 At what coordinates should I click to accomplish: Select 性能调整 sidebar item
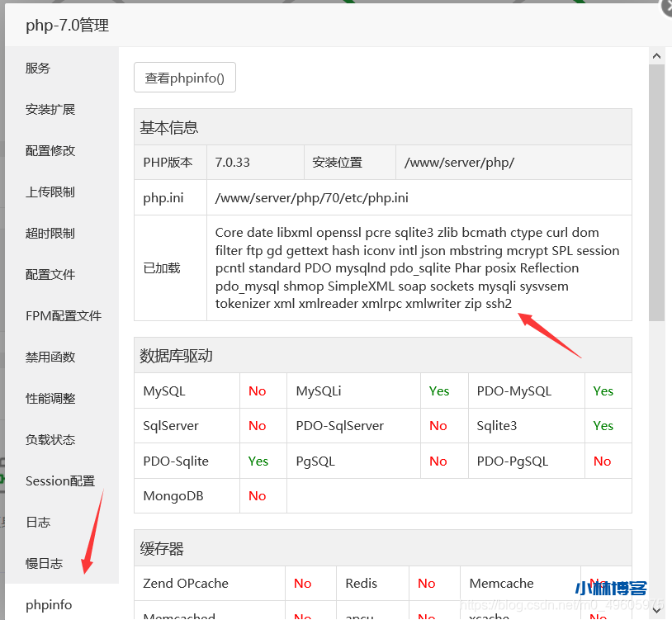(x=50, y=399)
